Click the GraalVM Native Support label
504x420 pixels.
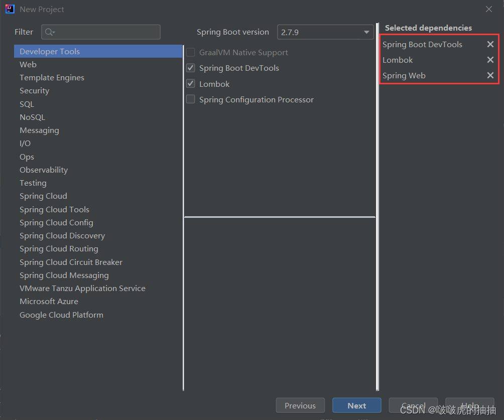(243, 52)
